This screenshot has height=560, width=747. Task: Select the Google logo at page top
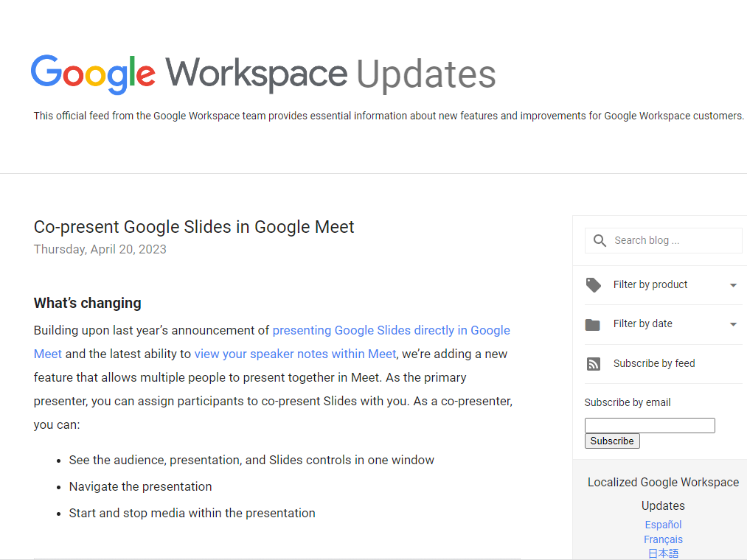(x=92, y=74)
